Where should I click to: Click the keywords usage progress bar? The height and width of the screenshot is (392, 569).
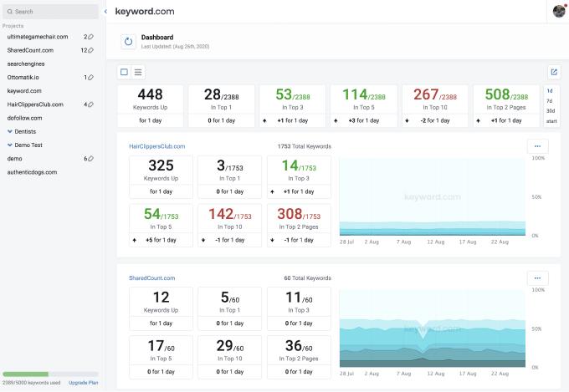click(x=50, y=374)
